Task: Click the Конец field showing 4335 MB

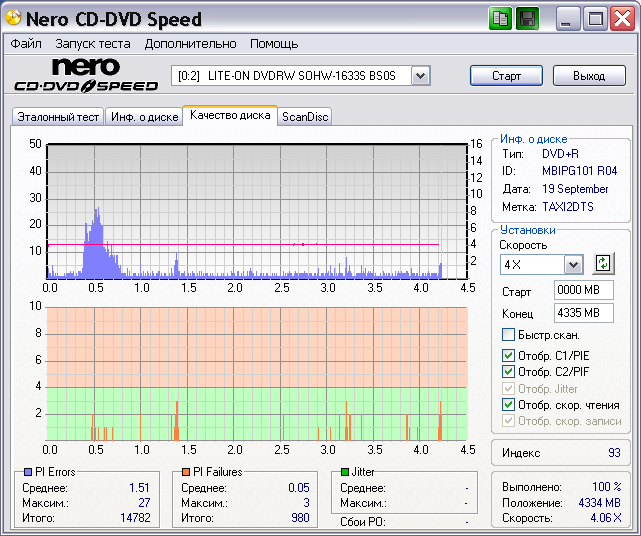Action: [583, 313]
